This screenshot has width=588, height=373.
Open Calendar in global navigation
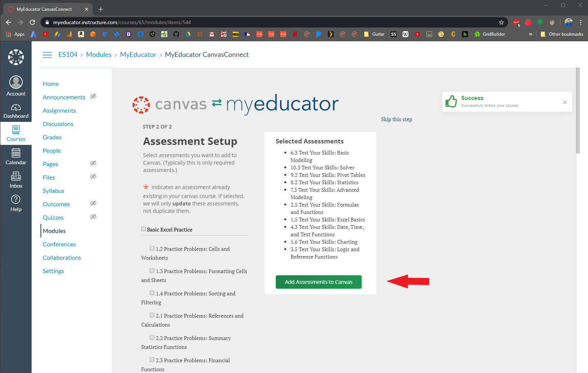(16, 156)
